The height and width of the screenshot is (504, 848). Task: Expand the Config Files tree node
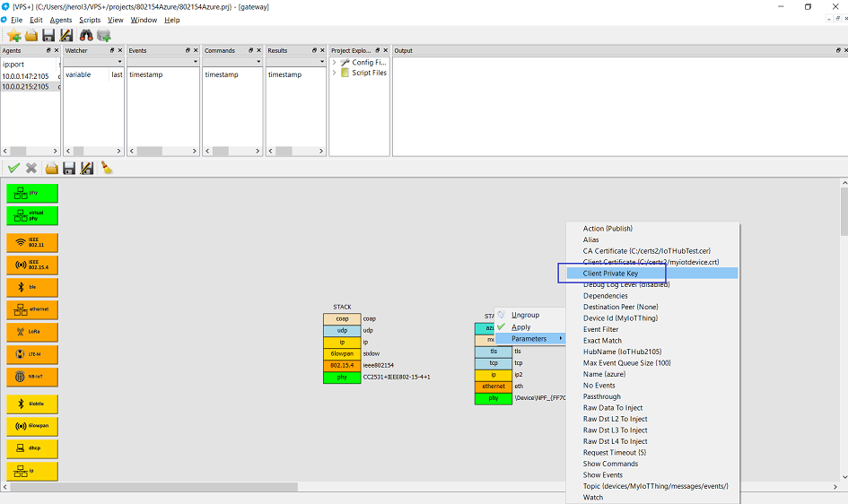click(335, 63)
